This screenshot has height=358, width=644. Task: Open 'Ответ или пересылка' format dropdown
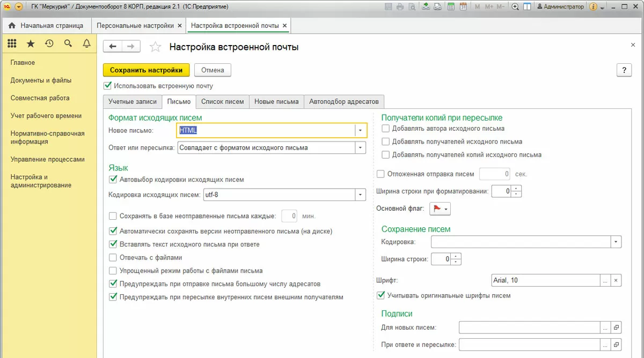click(x=361, y=147)
